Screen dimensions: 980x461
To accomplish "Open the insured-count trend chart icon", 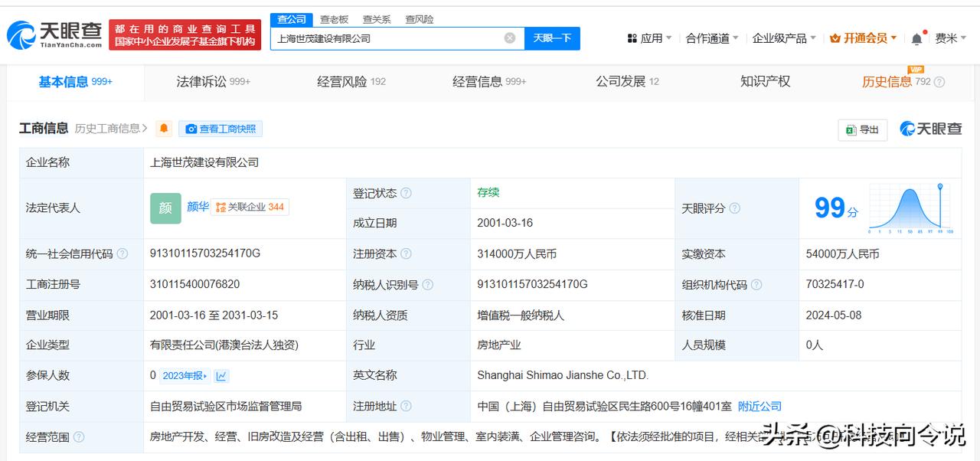I will (221, 376).
